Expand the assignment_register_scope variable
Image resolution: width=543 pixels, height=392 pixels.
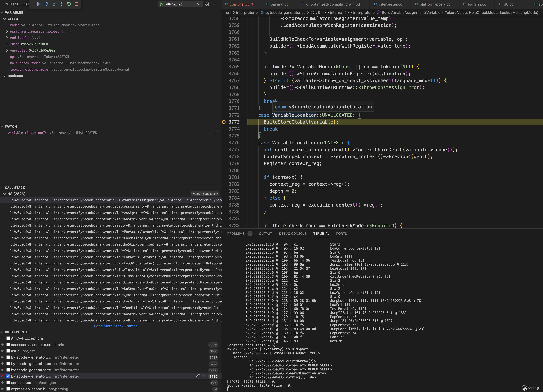pos(7,31)
